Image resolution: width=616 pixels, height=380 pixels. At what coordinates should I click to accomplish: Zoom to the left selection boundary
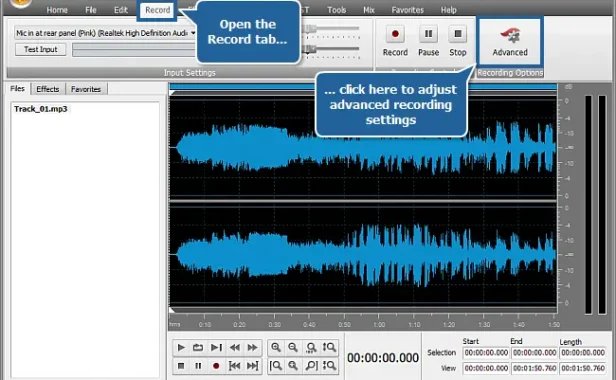coord(276,366)
